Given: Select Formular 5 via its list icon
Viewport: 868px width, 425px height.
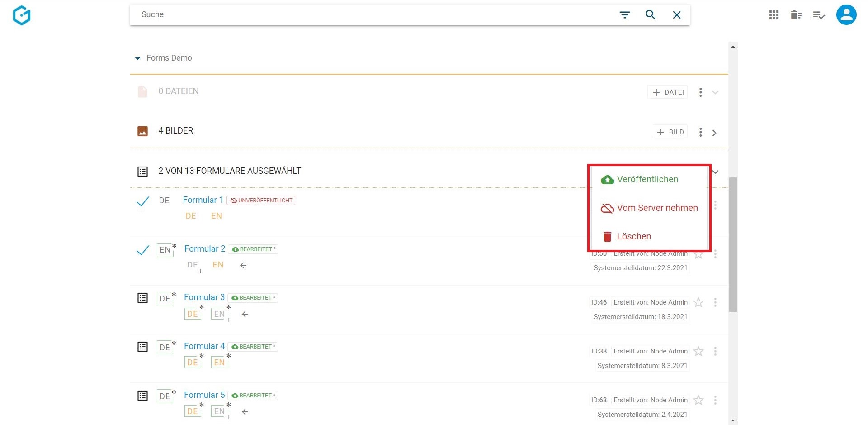Looking at the screenshot, I should [x=143, y=396].
